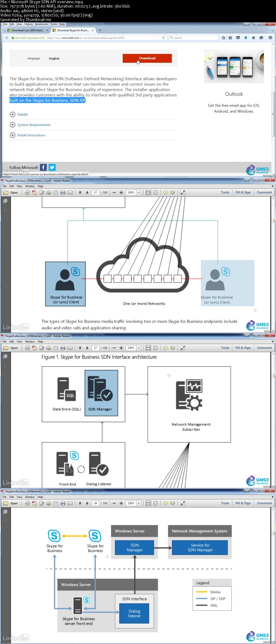Viewport: 276px width, 644px height.
Task: Click fit-width scrolling icon in page 19 Reader window
Action: point(148,503)
